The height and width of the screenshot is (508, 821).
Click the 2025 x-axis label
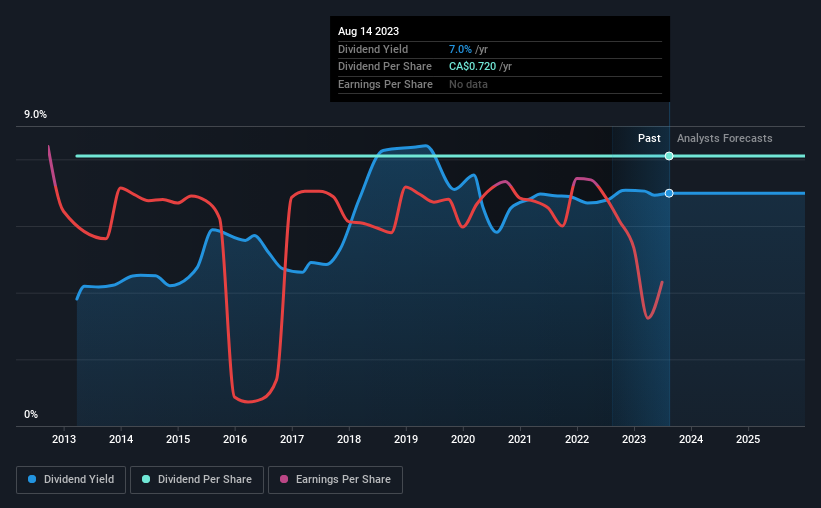pyautogui.click(x=748, y=439)
